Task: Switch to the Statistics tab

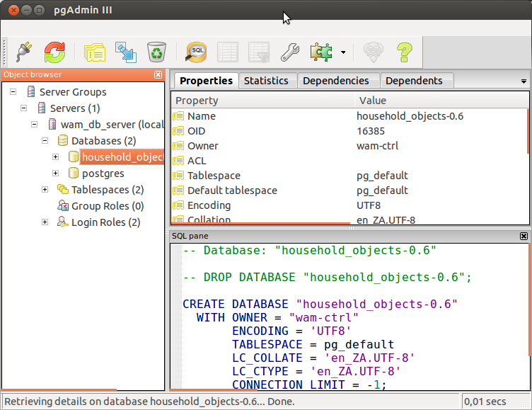Action: [x=266, y=81]
